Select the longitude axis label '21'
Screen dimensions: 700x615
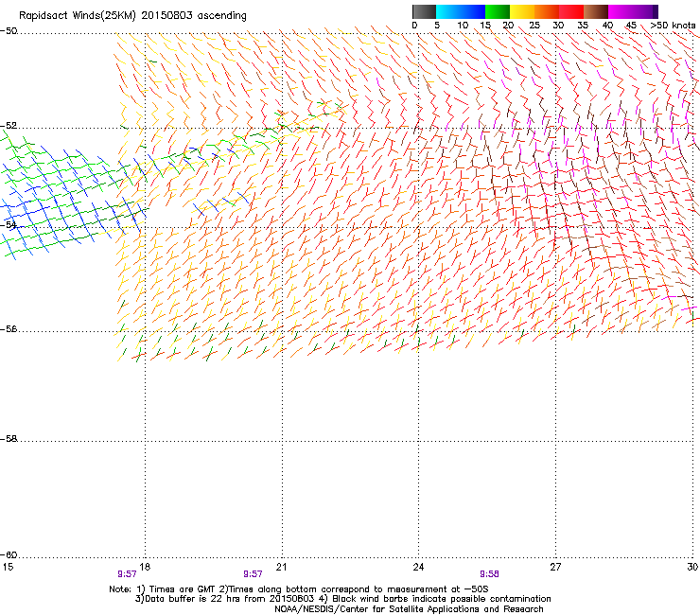[x=281, y=567]
